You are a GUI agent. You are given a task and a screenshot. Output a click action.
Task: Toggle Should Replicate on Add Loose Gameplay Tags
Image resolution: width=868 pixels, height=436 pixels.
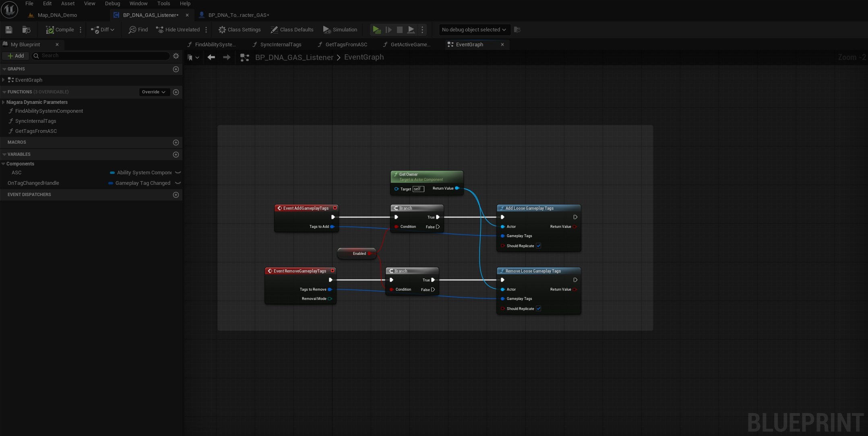[x=538, y=246]
